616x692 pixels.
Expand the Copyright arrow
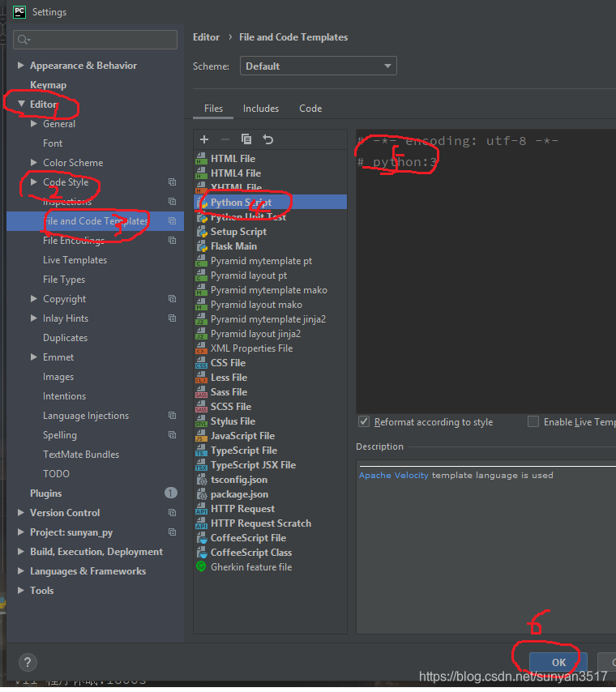coord(33,299)
